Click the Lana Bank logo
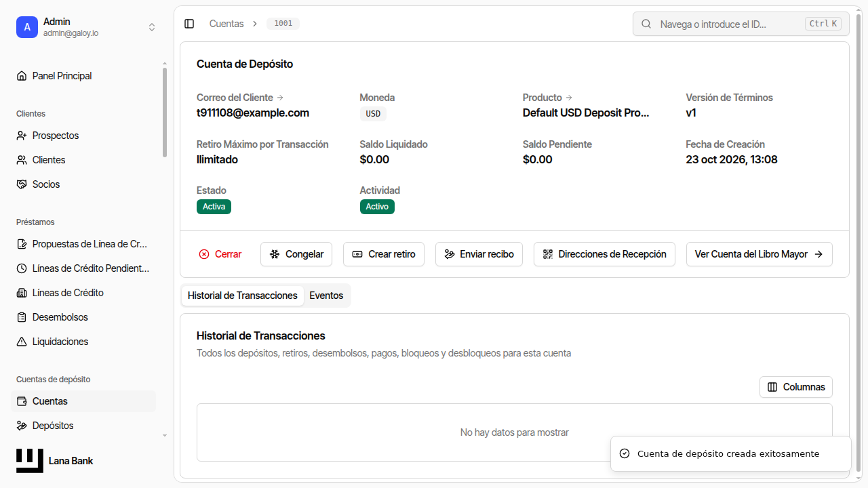 pyautogui.click(x=30, y=461)
